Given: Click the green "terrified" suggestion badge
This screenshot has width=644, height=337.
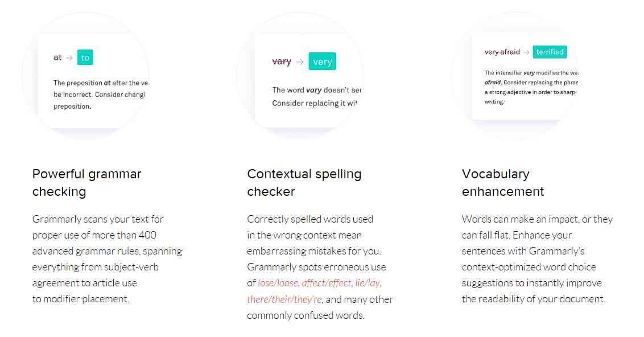Looking at the screenshot, I should tap(550, 52).
